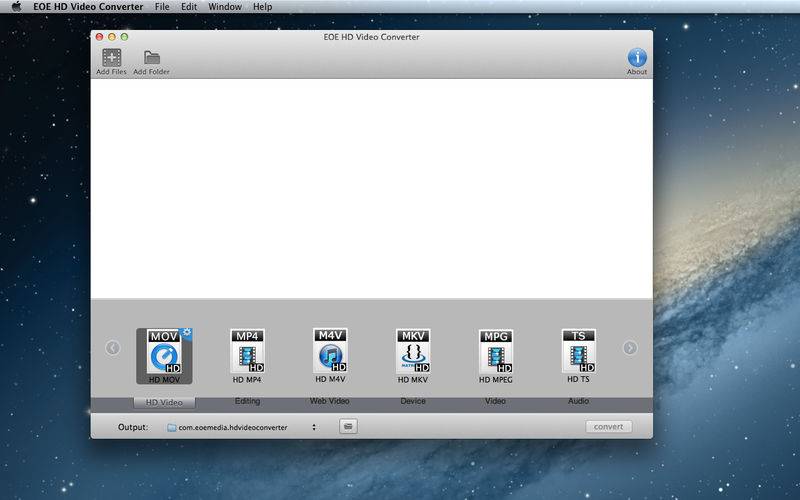Open the About info icon
Viewport: 800px width, 500px height.
(637, 58)
